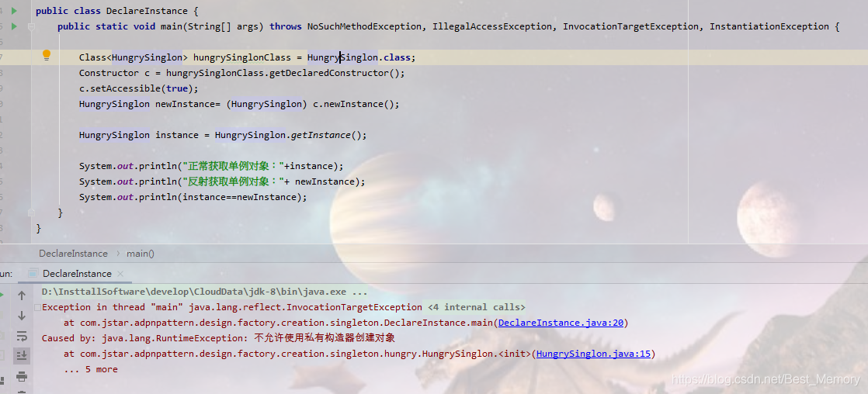The width and height of the screenshot is (868, 394).
Task: Open the yellow light bulb intention actions
Action: (47, 55)
